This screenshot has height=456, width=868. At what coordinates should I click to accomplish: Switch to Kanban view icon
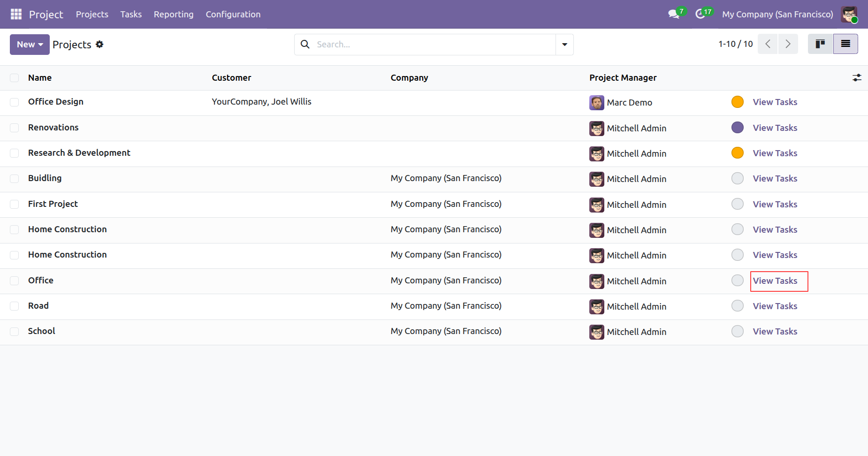coord(820,44)
